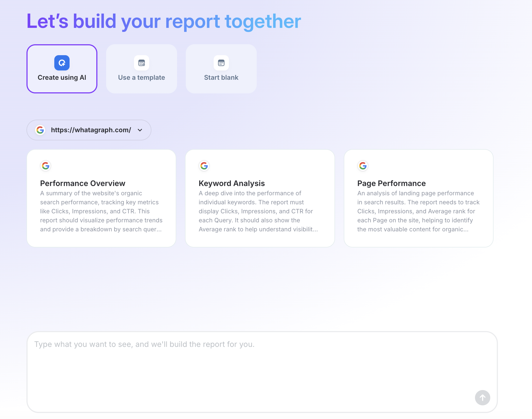The width and height of the screenshot is (532, 419).
Task: Select the Keyword Analysis suggestion
Action: tap(260, 198)
